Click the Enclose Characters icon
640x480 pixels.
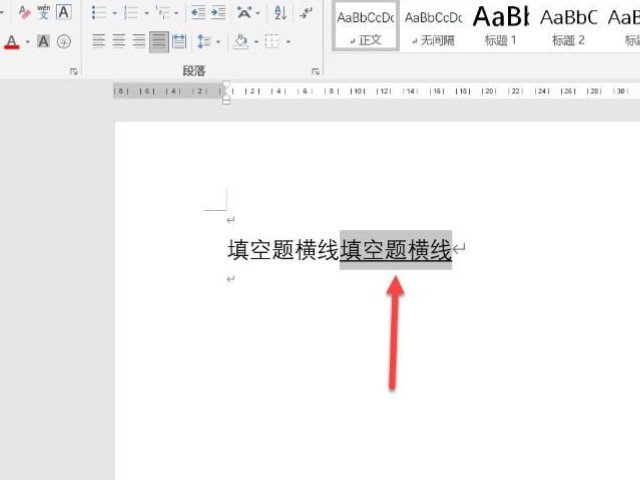pos(64,41)
